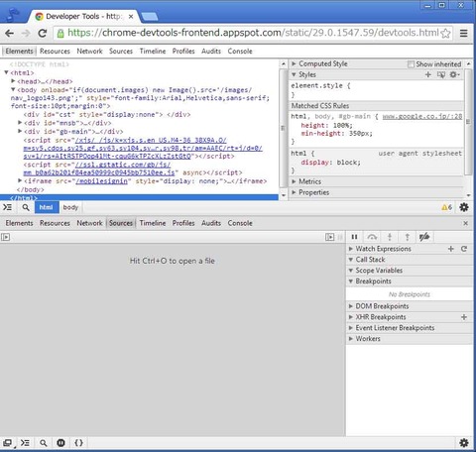Open lower Profiles tab
This screenshot has height=452, width=476.
pyautogui.click(x=183, y=223)
